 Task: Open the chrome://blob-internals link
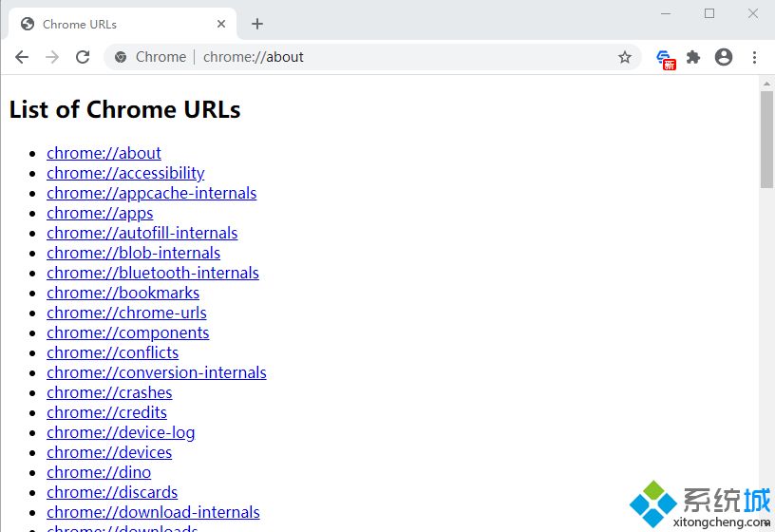pos(134,253)
